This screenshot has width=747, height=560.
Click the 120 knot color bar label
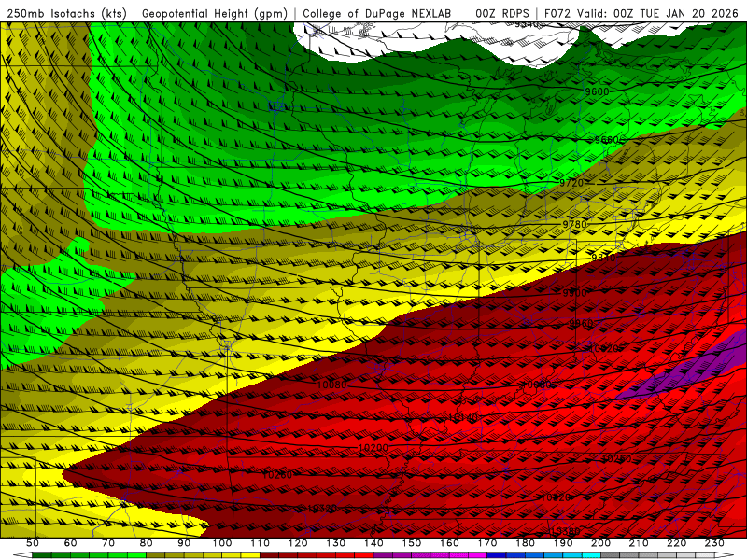coord(298,543)
